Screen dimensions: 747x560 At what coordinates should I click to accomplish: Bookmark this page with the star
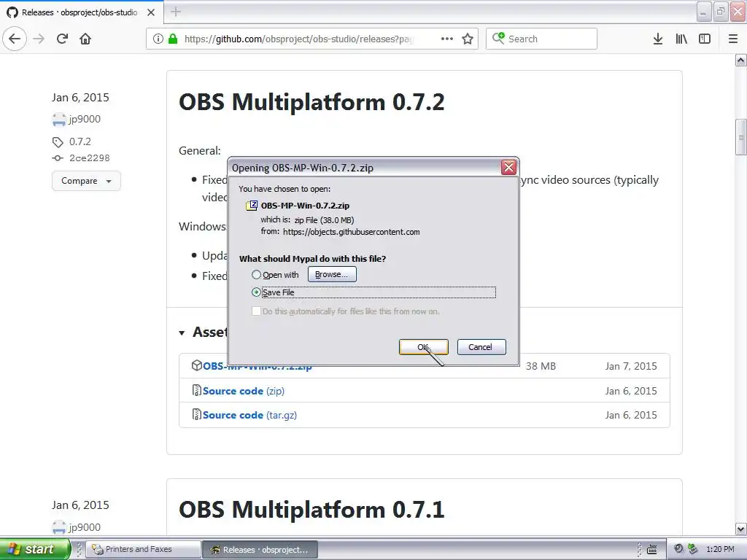click(x=468, y=39)
